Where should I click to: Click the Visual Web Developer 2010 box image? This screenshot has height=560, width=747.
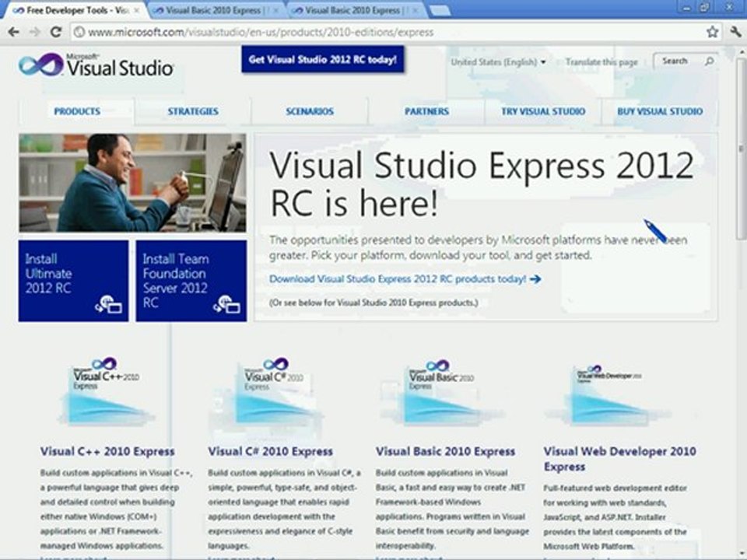(608, 394)
